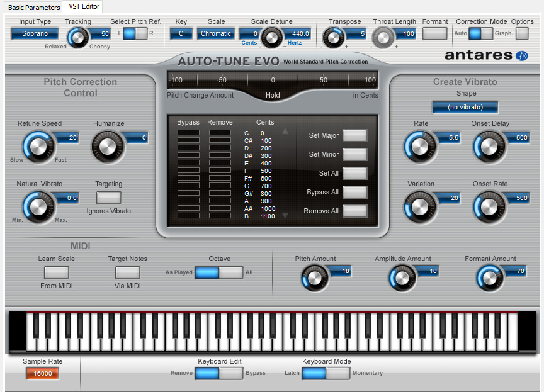Click the Natural Vibrato knob
Viewport: 544px width, 392px height.
click(38, 207)
